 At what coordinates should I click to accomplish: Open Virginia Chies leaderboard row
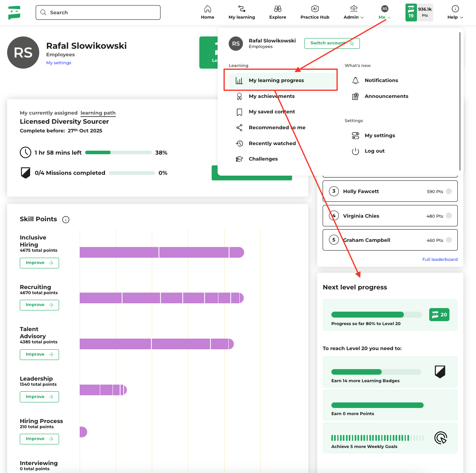click(x=390, y=216)
